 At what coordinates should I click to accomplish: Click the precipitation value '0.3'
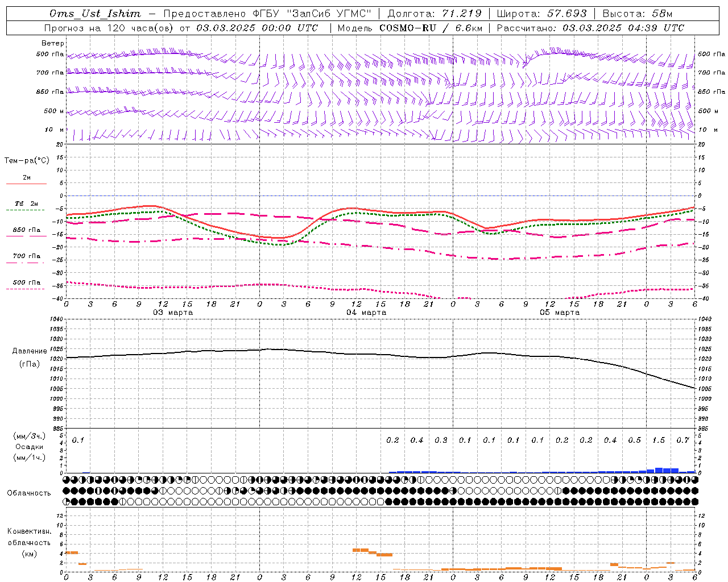click(x=441, y=440)
